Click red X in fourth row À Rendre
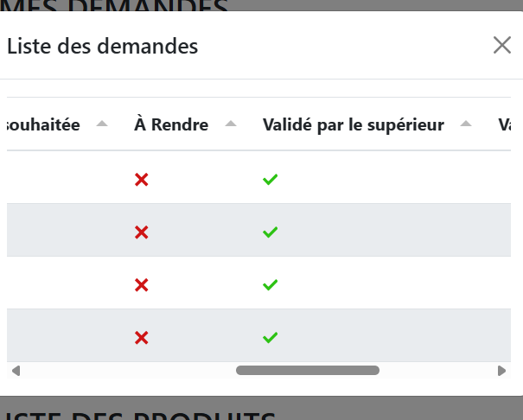 coord(142,338)
